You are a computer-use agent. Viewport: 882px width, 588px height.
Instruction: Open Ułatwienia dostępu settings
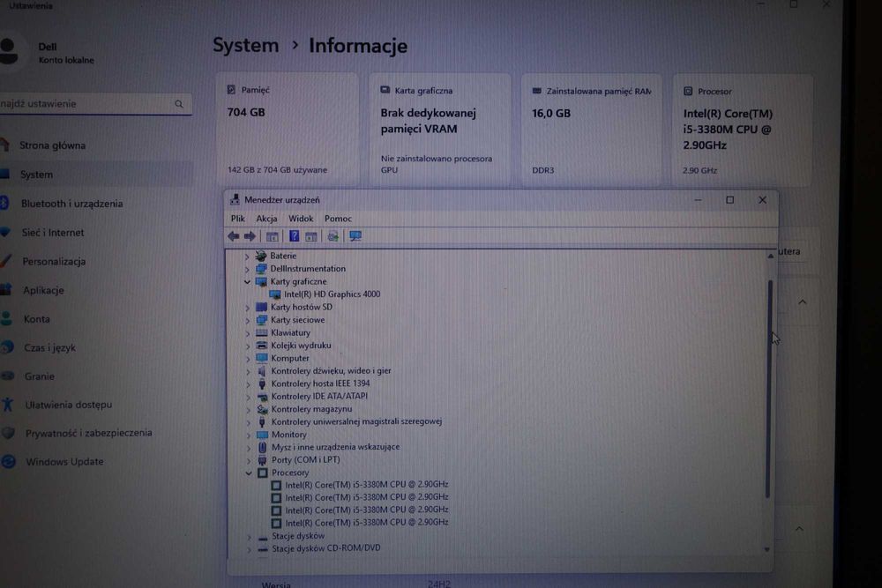(68, 405)
